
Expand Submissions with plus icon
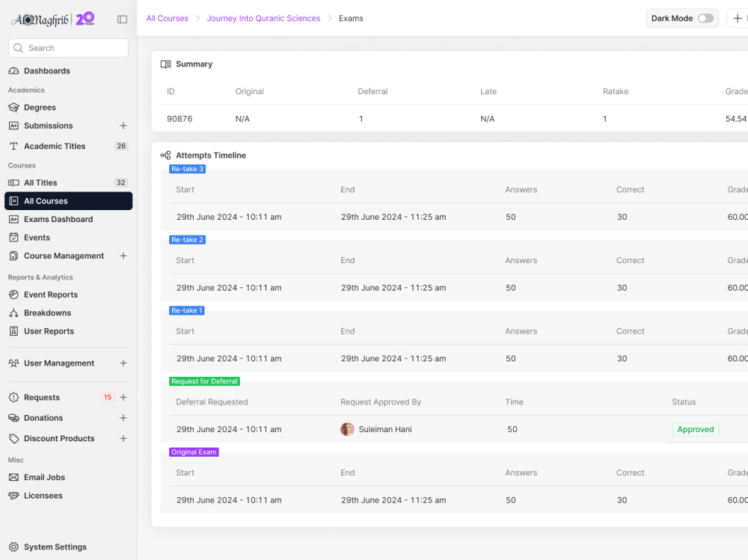[x=123, y=126]
